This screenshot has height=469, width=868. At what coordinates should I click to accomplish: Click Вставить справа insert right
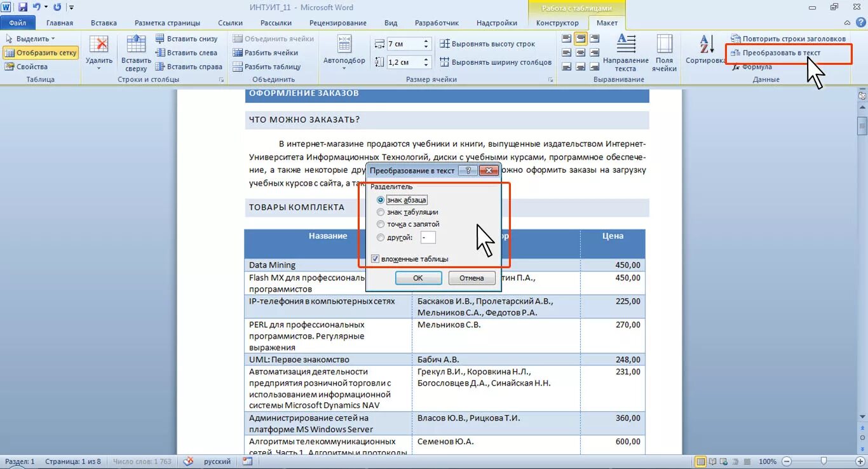pos(189,67)
